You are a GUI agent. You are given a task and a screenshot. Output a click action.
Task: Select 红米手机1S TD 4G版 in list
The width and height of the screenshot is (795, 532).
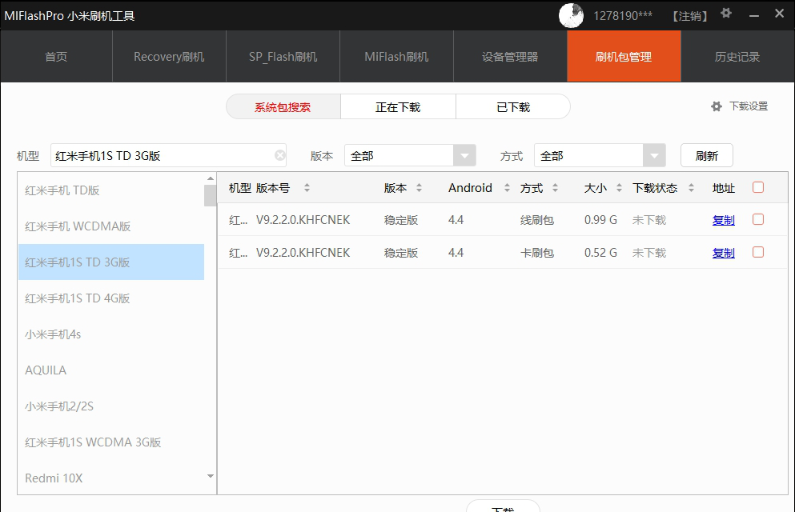111,298
